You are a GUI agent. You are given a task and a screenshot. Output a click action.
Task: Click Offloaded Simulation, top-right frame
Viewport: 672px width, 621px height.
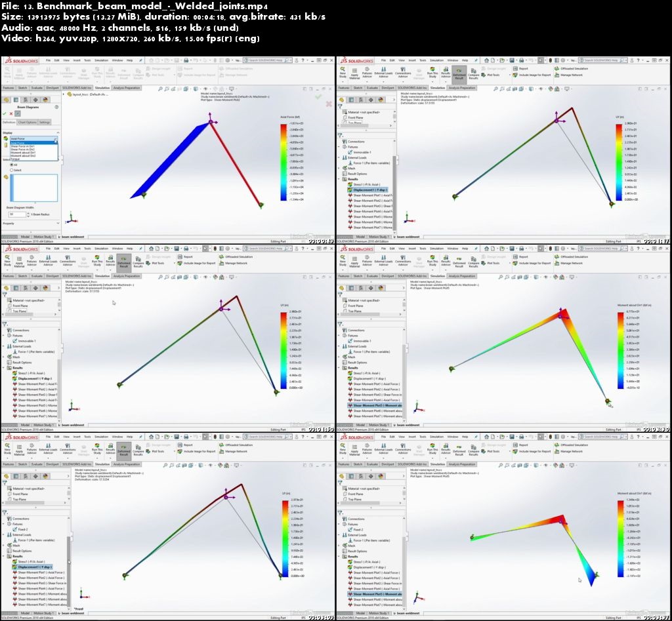pyautogui.click(x=572, y=68)
